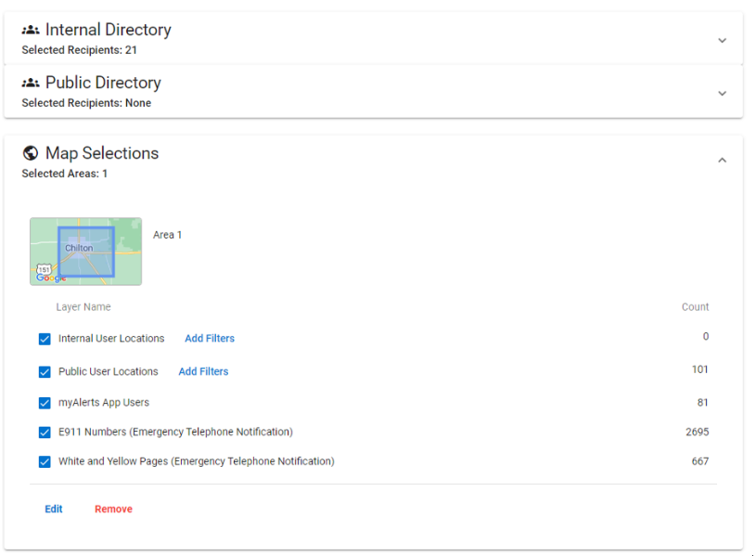The image size is (756, 556).
Task: Click the White and Yellow Pages label
Action: click(197, 461)
